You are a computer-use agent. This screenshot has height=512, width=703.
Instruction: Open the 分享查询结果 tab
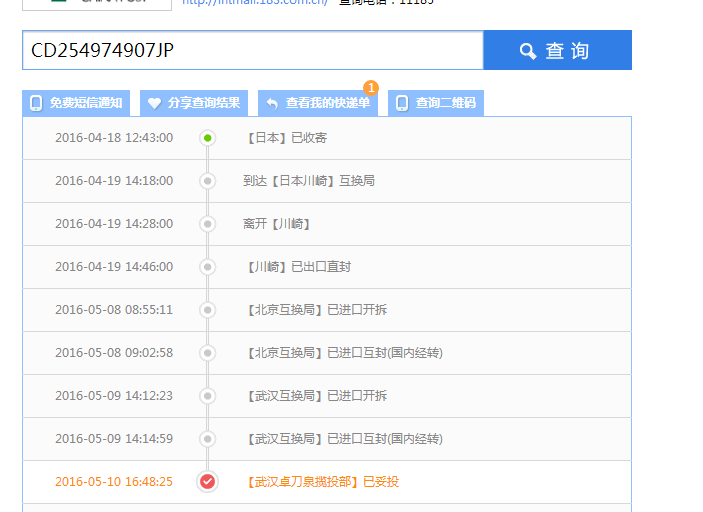pos(194,103)
